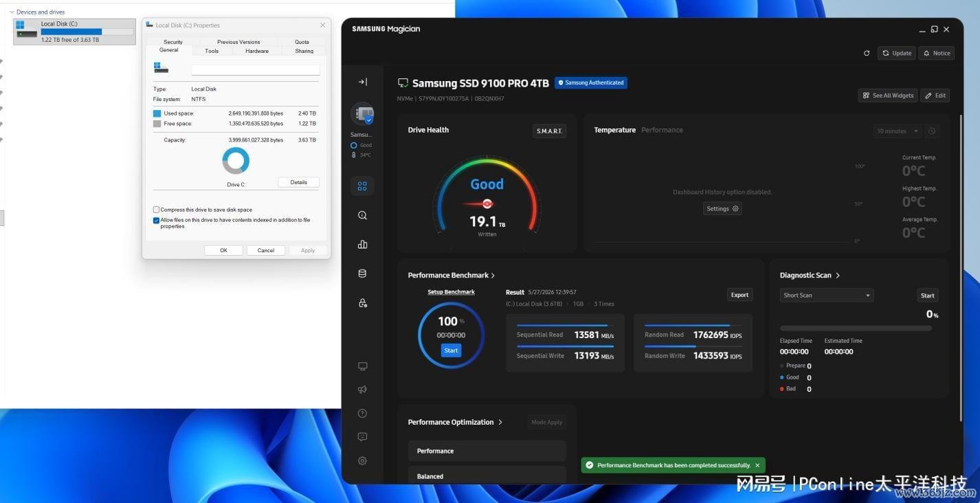Image resolution: width=980 pixels, height=503 pixels.
Task: Click the monitor icon in Magician sidebar
Action: point(362,366)
